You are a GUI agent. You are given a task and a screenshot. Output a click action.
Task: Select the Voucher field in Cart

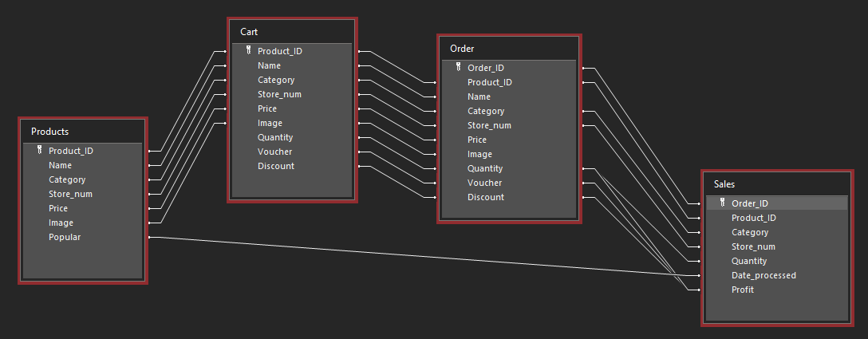pyautogui.click(x=274, y=152)
